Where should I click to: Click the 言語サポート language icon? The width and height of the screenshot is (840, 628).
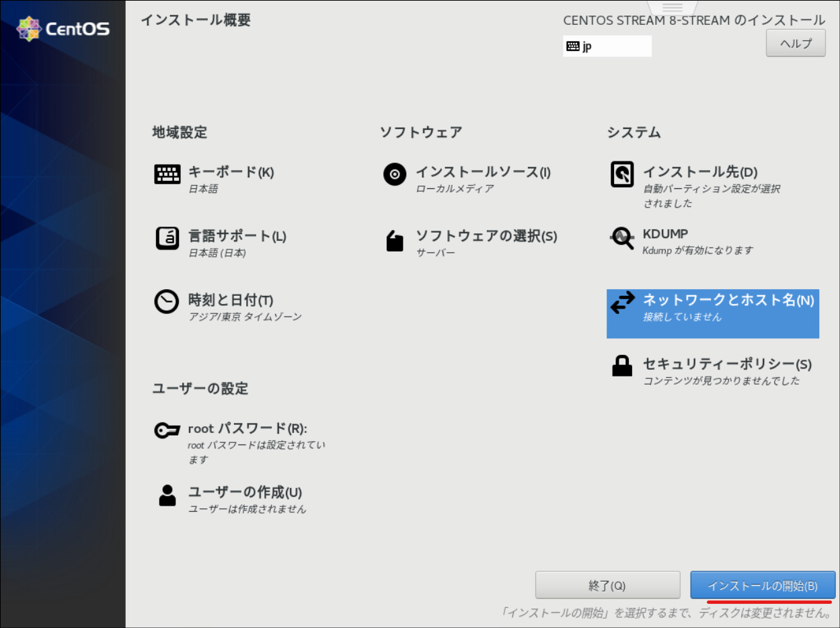167,238
